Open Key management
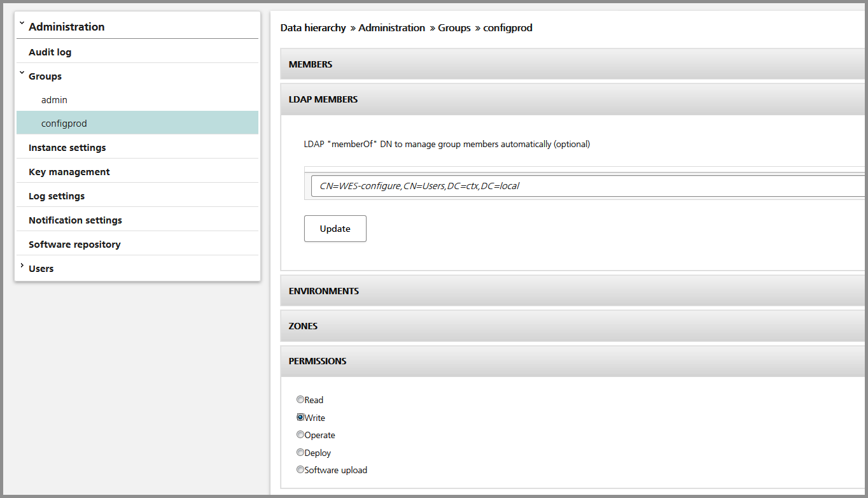 [69, 172]
